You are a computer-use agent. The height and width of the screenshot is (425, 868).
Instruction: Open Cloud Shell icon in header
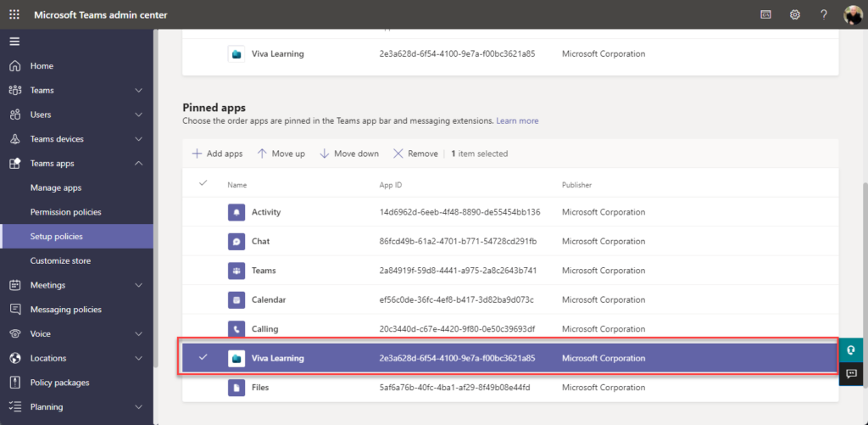765,14
